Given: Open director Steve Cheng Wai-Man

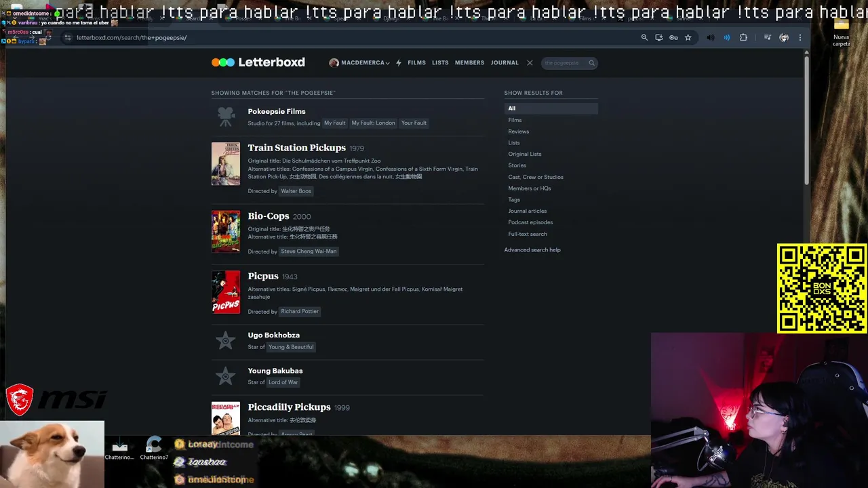Looking at the screenshot, I should 309,251.
